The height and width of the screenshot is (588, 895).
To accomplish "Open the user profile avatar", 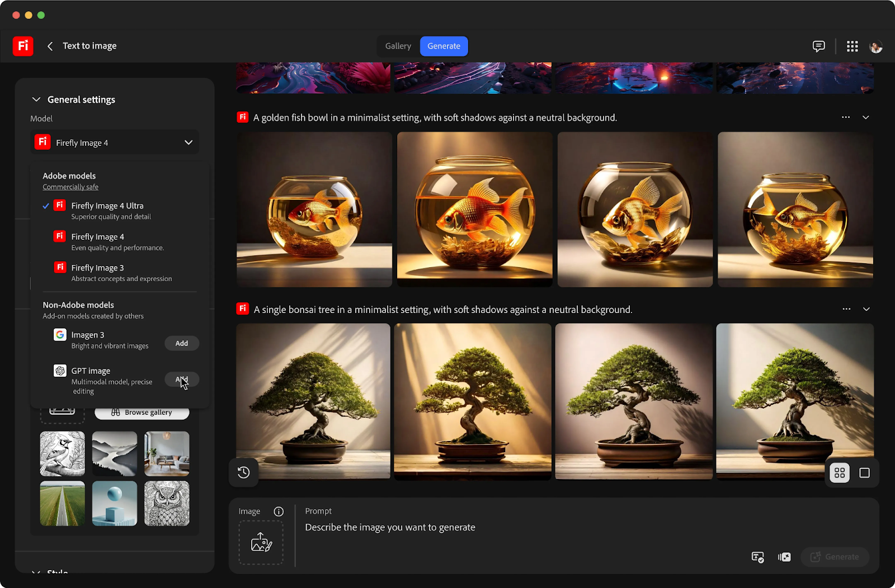I will click(875, 47).
